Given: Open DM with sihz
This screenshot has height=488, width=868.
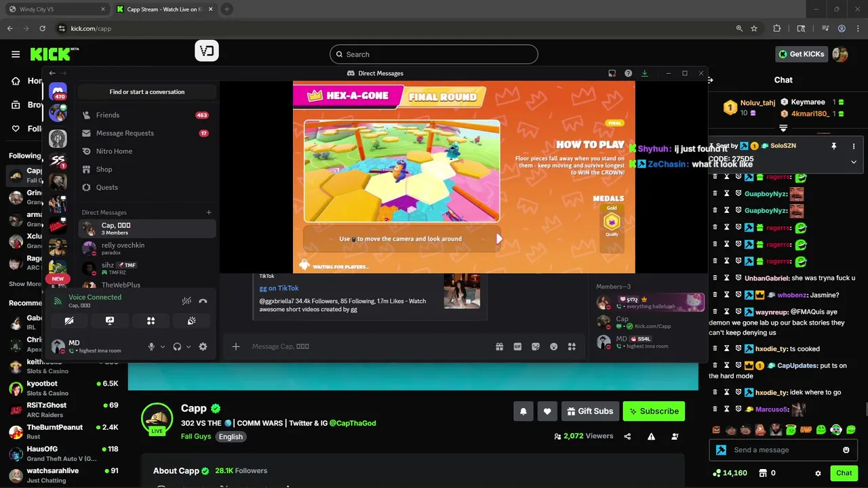Looking at the screenshot, I should [146, 268].
